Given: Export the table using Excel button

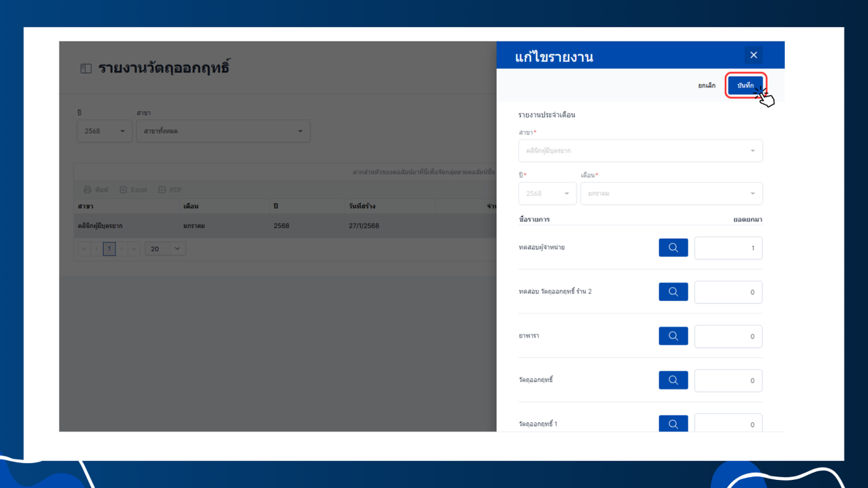Looking at the screenshot, I should [133, 190].
